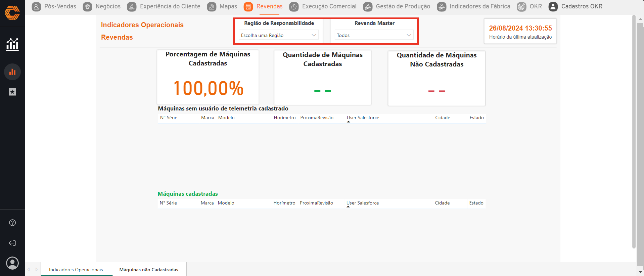
Task: Open the OKR section
Action: pos(536,6)
